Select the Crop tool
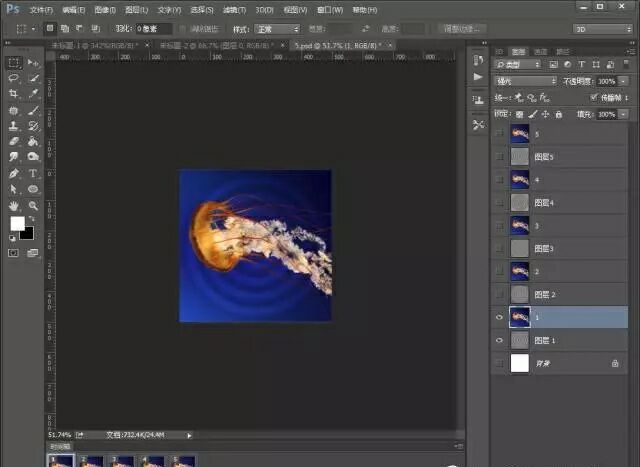 pos(14,94)
